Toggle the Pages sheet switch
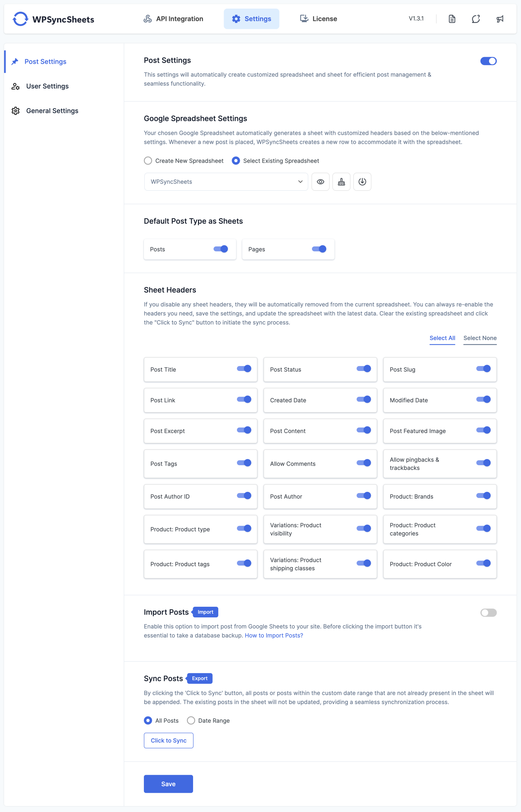Image resolution: width=521 pixels, height=812 pixels. click(319, 249)
